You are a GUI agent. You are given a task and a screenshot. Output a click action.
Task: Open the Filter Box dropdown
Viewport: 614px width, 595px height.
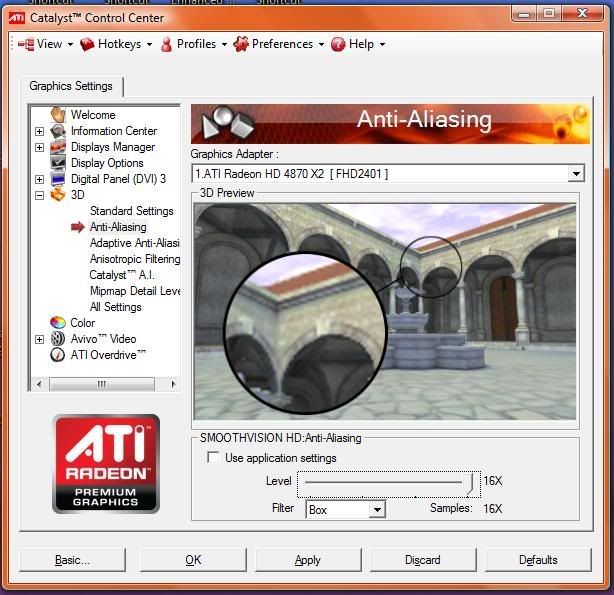click(377, 510)
